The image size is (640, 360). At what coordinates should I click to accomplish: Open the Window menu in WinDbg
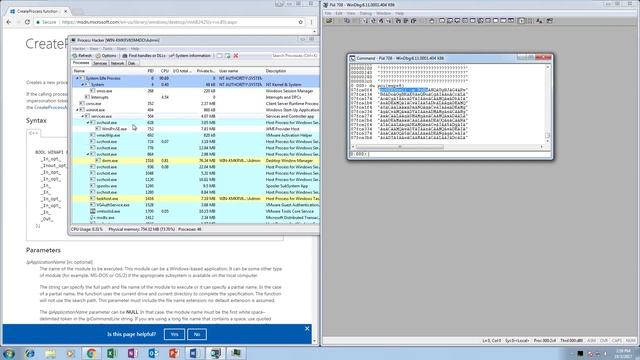(x=383, y=13)
